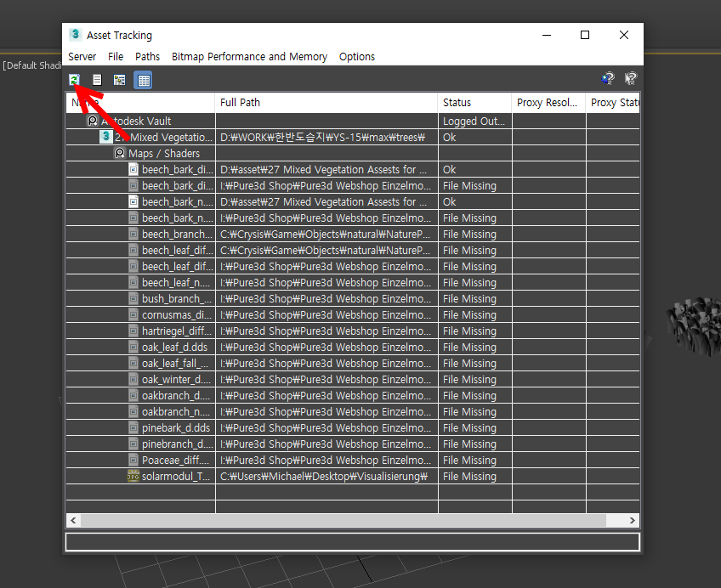Click the file icon beside oakbranch_n
Screen dimensions: 721x588
point(133,411)
